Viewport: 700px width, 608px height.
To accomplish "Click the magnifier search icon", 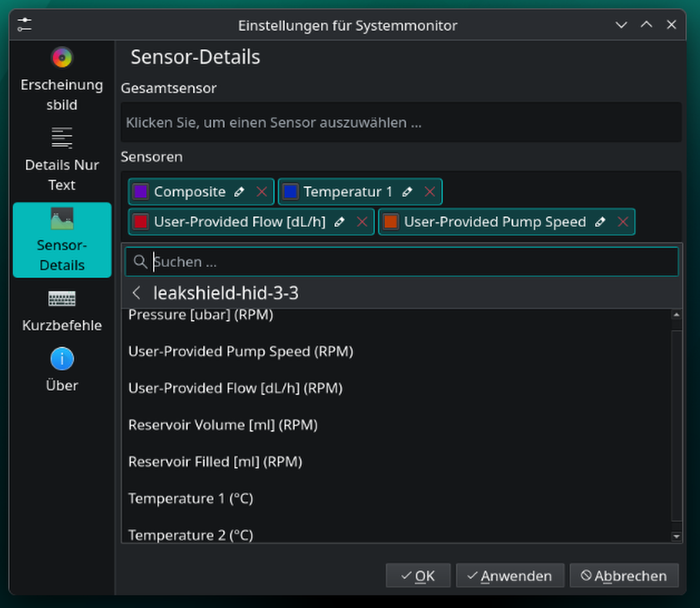I will pyautogui.click(x=140, y=261).
